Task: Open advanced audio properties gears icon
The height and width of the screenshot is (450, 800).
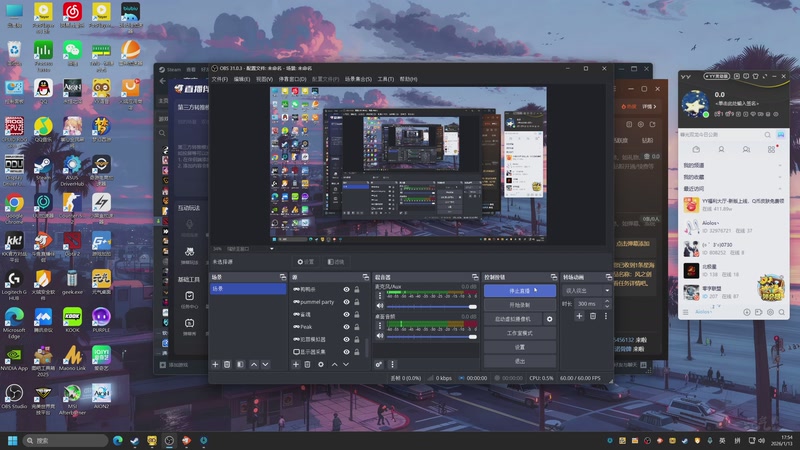Action: point(379,364)
